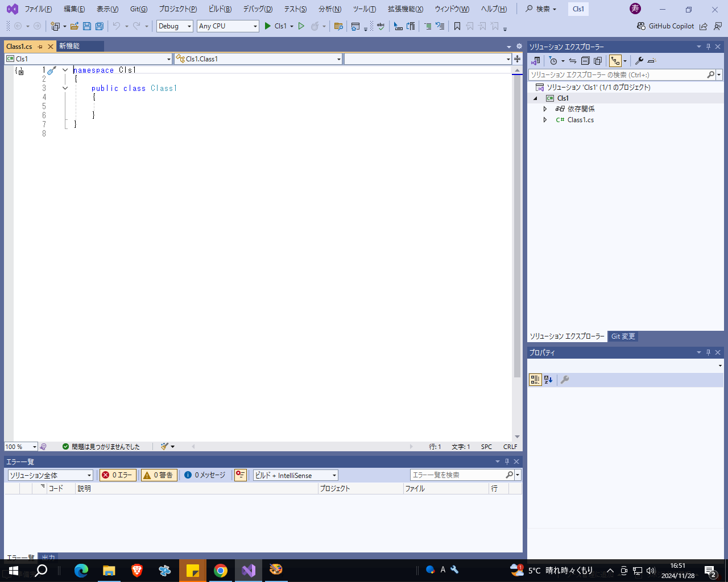Screen dimensions: 728x582
Task: Toggle the 0 メッセージ messages filter
Action: pos(205,475)
